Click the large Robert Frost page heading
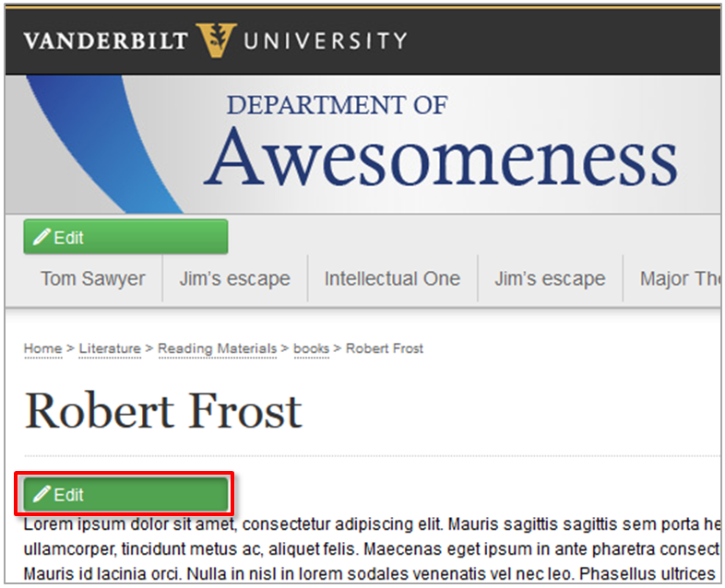This screenshot has width=725, height=588. pos(163,411)
